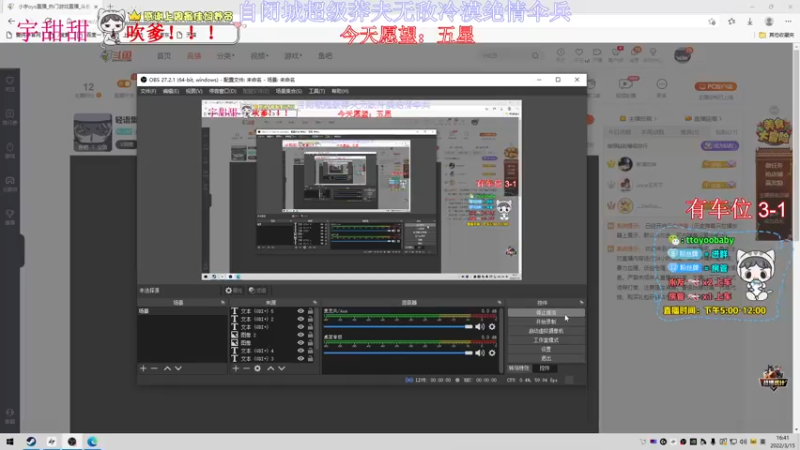Move source down with the down arrow
Screen dimensions: 800x450
[x=282, y=368]
